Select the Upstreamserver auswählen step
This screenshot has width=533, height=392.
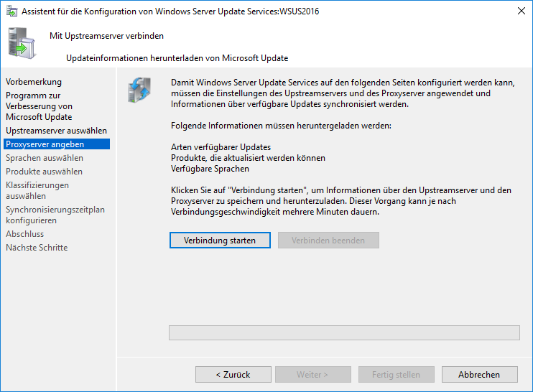tap(57, 131)
